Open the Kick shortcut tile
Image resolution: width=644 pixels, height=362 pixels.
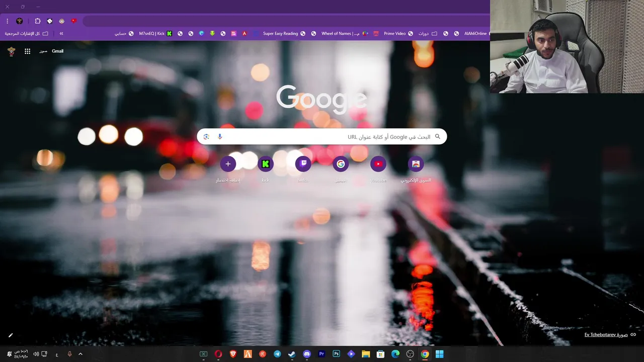[x=266, y=164]
